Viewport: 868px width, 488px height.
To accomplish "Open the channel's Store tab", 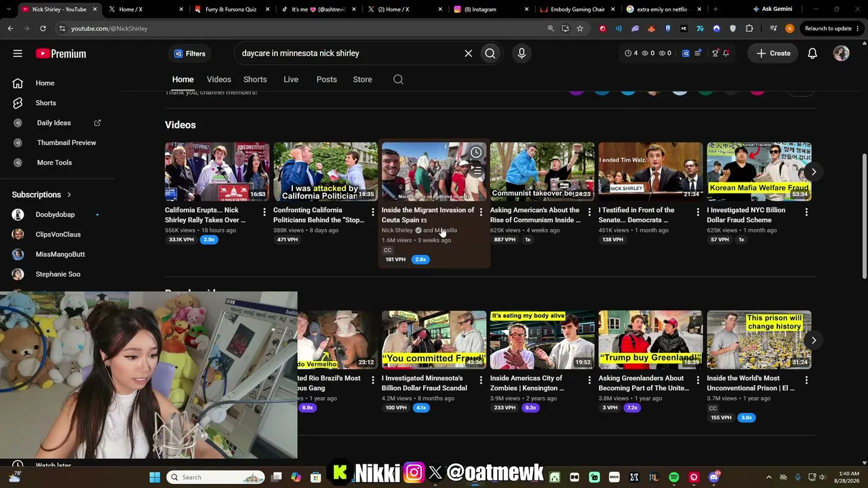I will pos(363,79).
